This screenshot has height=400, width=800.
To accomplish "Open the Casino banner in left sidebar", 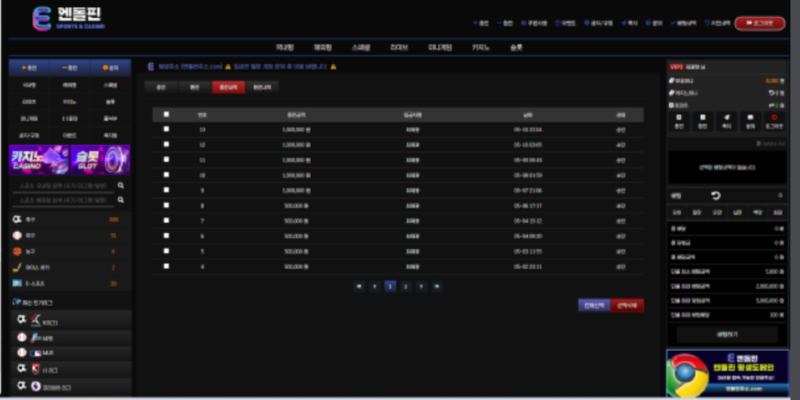I will tap(39, 160).
